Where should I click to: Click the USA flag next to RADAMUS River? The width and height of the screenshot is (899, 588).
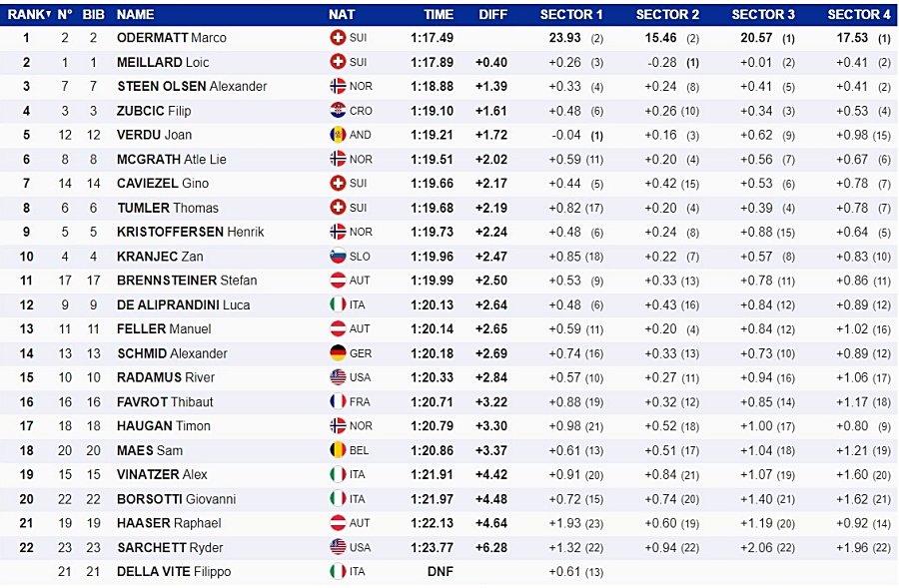[x=338, y=377]
